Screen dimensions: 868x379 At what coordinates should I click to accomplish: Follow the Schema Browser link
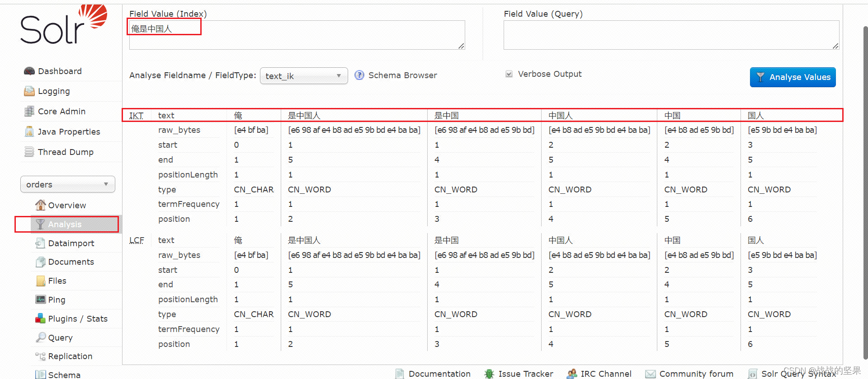[402, 75]
